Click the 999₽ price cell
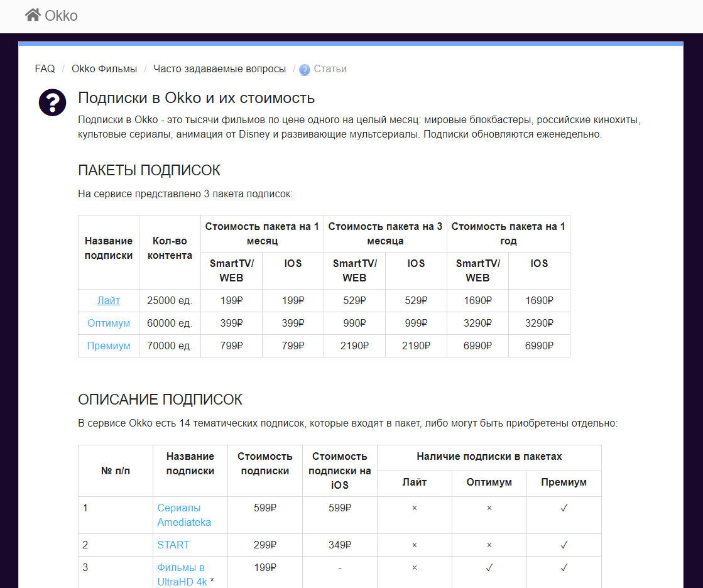The width and height of the screenshot is (703, 588). 416,323
